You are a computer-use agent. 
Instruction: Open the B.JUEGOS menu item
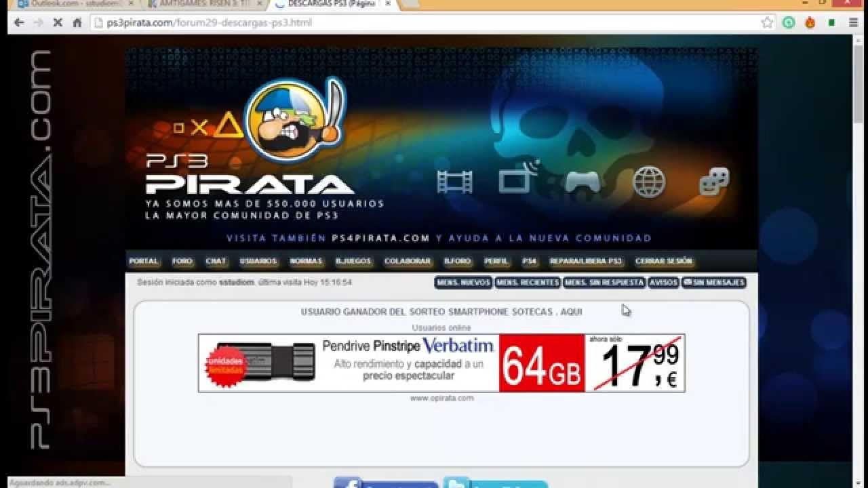(353, 261)
